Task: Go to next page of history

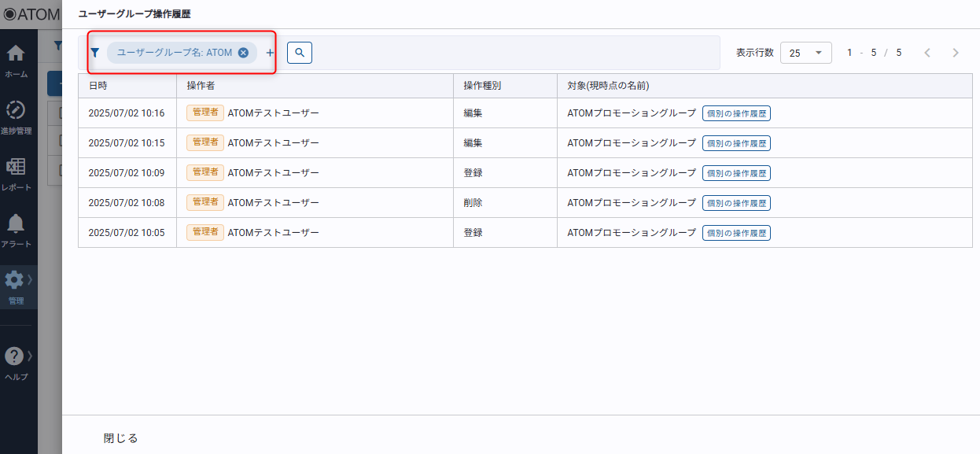Action: (956, 53)
